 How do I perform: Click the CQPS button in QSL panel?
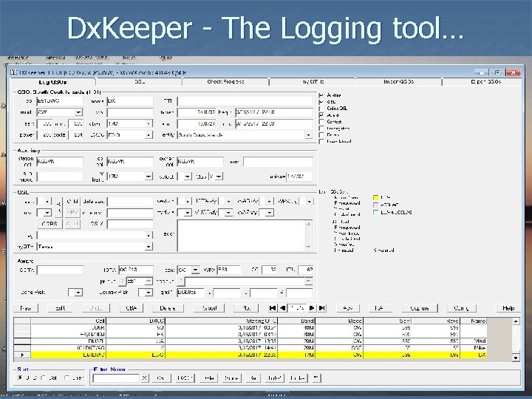[50, 224]
